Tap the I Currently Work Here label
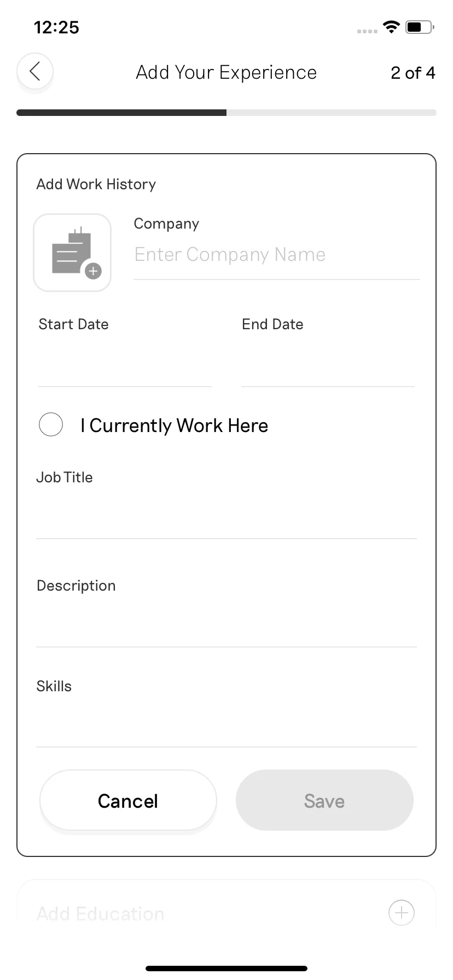The image size is (453, 980). tap(174, 425)
